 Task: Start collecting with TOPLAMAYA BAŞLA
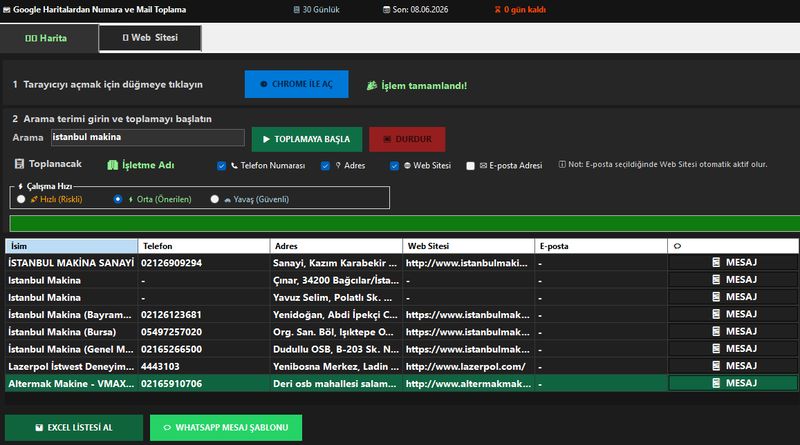[307, 139]
